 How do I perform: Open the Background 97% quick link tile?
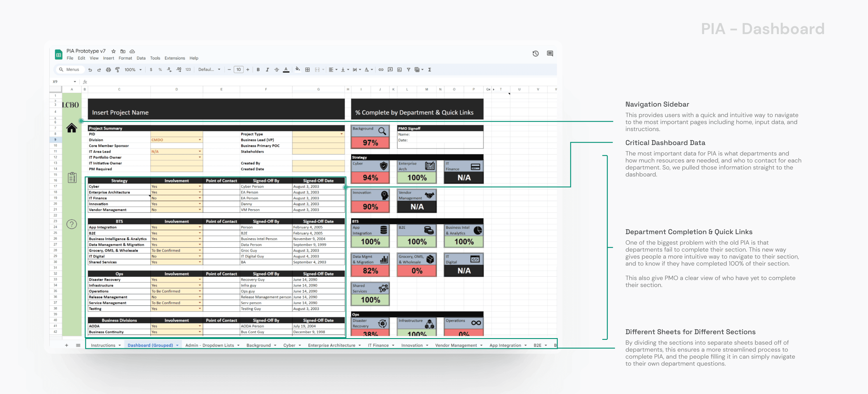coord(370,137)
